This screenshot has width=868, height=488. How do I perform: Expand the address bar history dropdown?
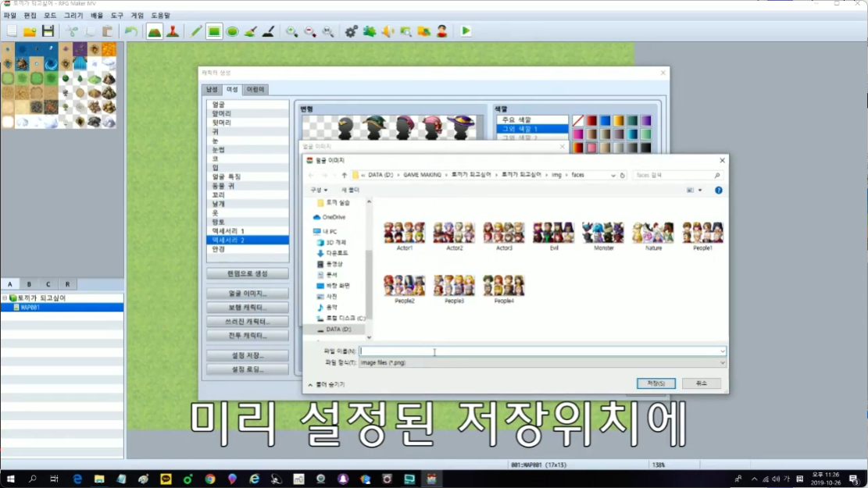613,175
